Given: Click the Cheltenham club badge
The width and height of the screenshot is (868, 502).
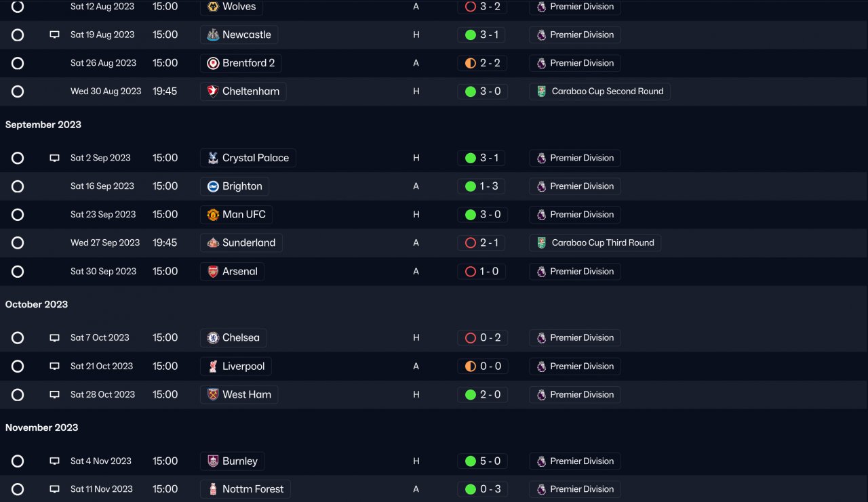Looking at the screenshot, I should (213, 91).
